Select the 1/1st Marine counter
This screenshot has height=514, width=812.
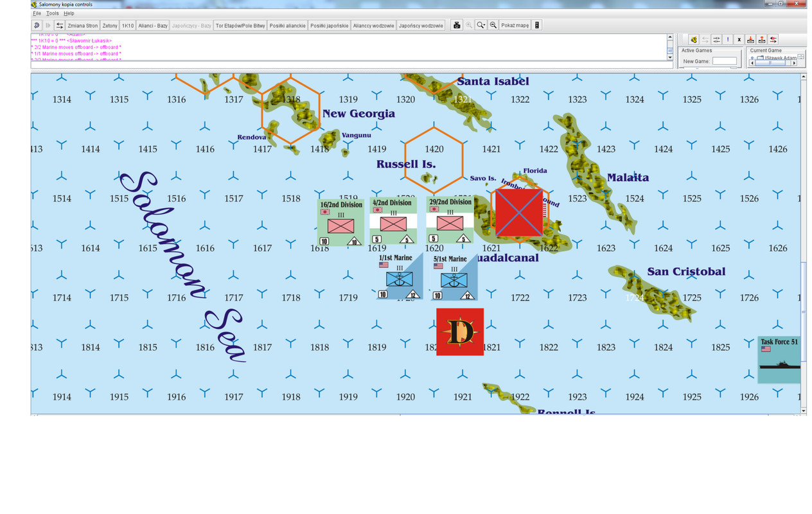point(400,276)
